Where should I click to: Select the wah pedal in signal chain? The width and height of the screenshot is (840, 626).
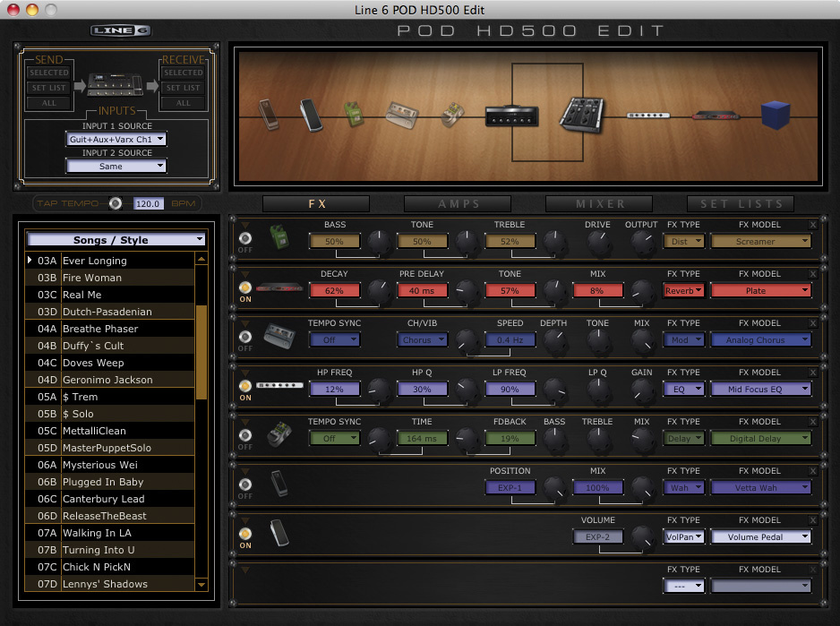tap(269, 114)
